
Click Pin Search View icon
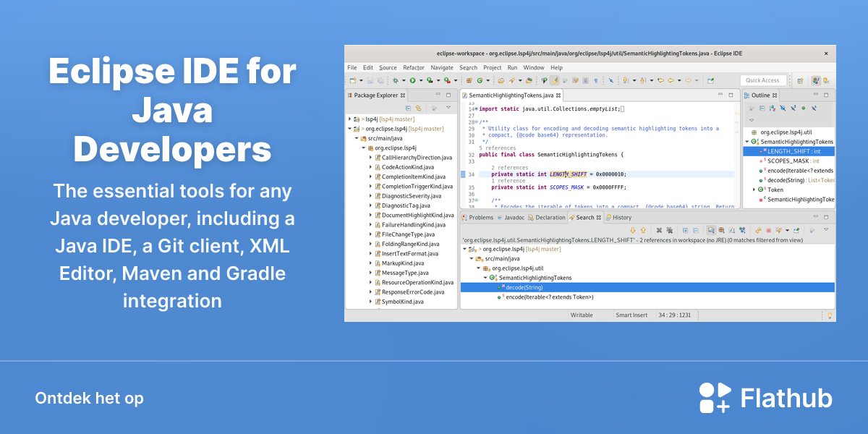796,230
